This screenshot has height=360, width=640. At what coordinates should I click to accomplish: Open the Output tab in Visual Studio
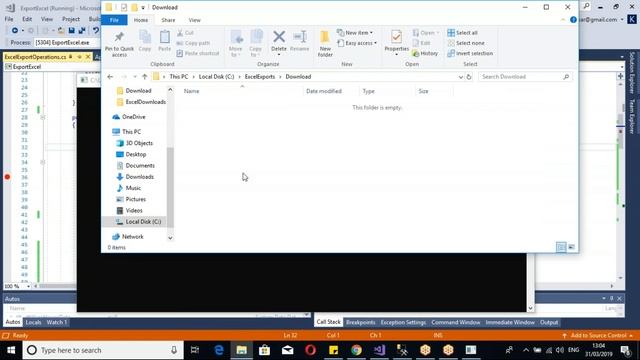549,322
